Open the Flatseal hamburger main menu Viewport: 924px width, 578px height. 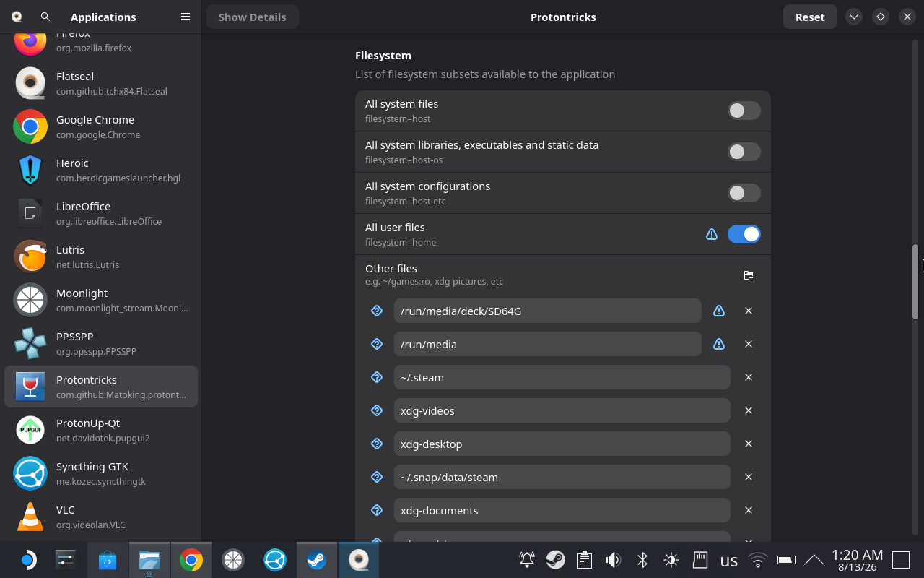[186, 17]
